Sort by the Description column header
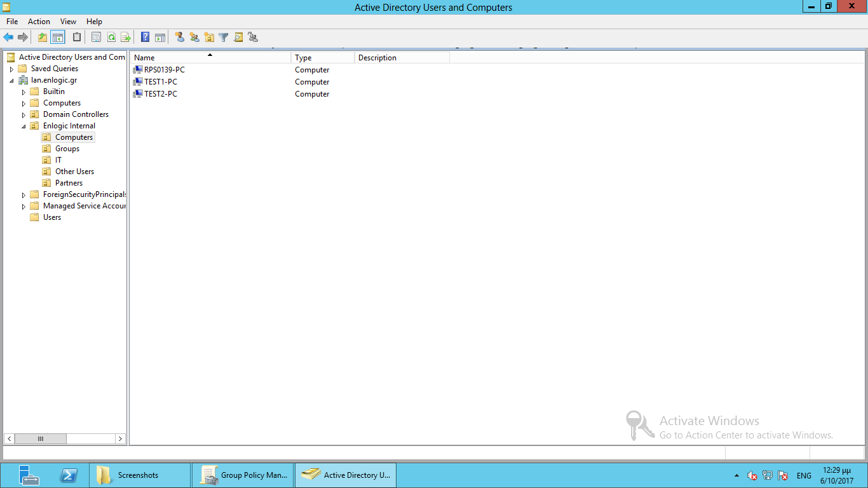 click(x=402, y=57)
